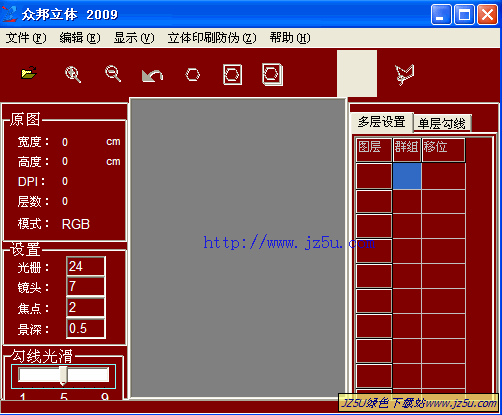Click the zoom out magnifier icon
This screenshot has width=502, height=415.
[x=113, y=74]
